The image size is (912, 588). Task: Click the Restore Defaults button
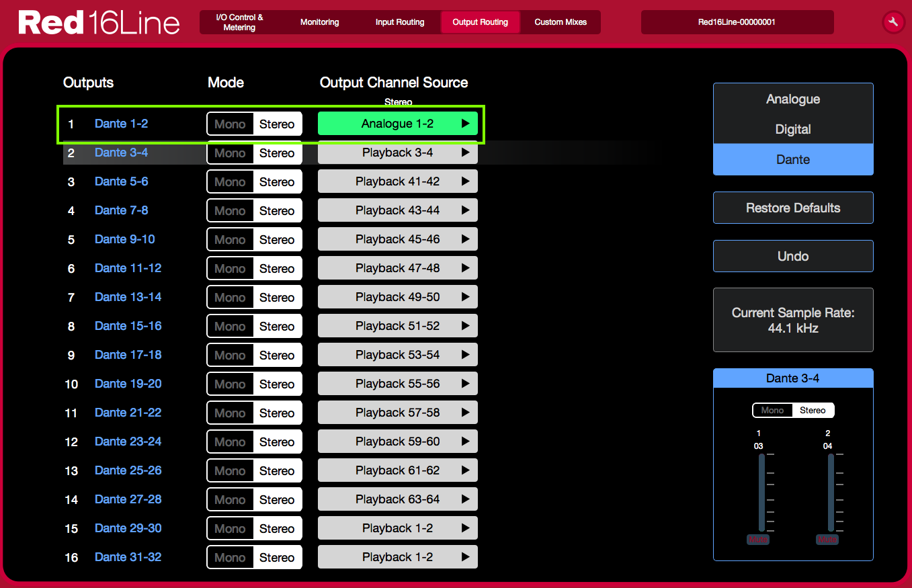(793, 208)
